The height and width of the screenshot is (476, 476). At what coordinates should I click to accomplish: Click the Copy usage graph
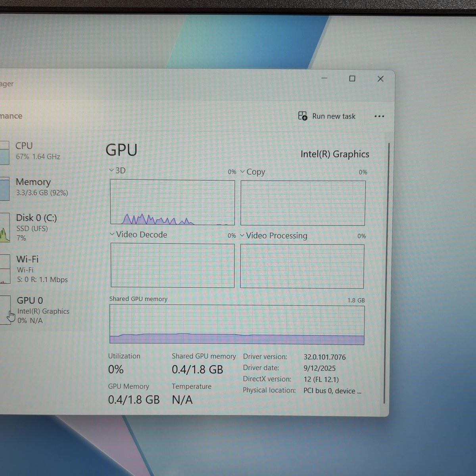click(x=303, y=203)
